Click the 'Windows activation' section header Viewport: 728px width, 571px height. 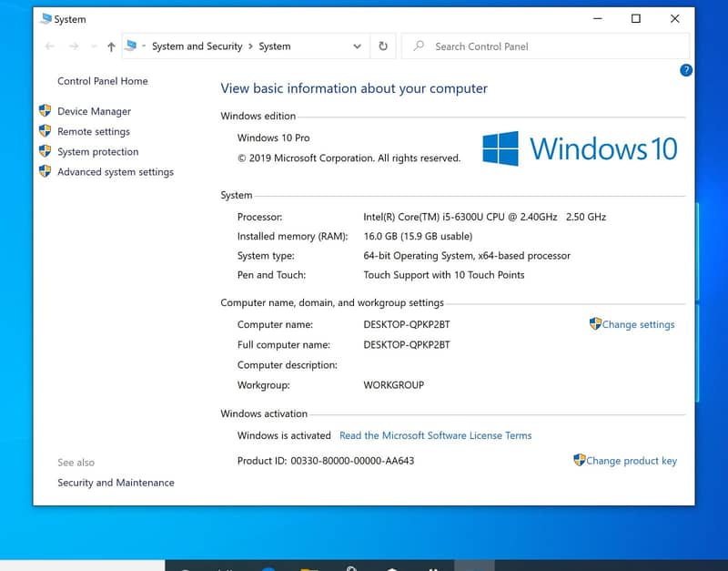(264, 413)
